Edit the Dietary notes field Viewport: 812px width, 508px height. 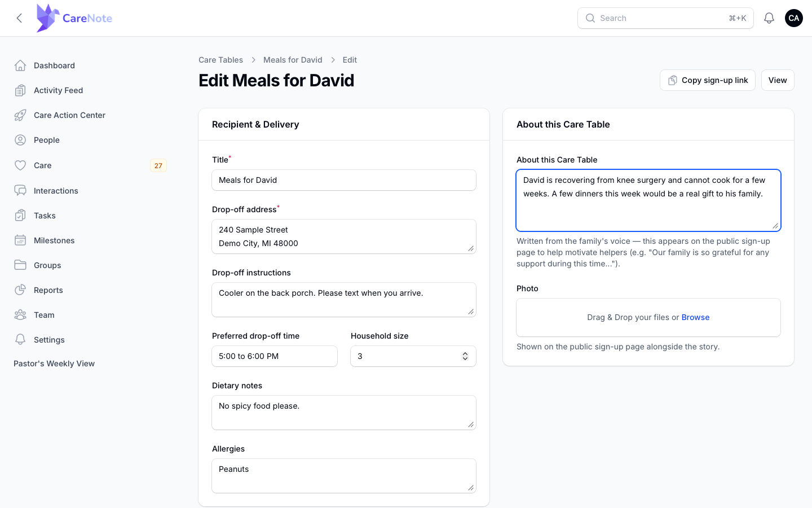point(344,413)
